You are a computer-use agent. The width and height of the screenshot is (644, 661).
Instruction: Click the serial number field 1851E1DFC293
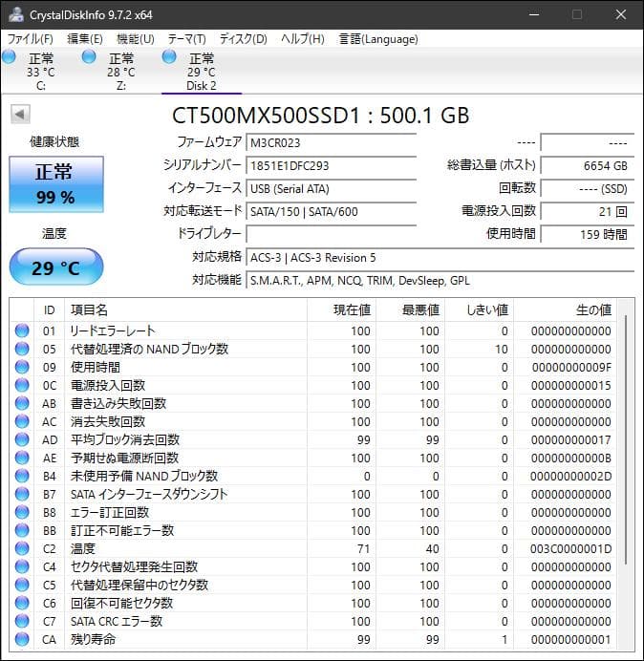tap(332, 165)
